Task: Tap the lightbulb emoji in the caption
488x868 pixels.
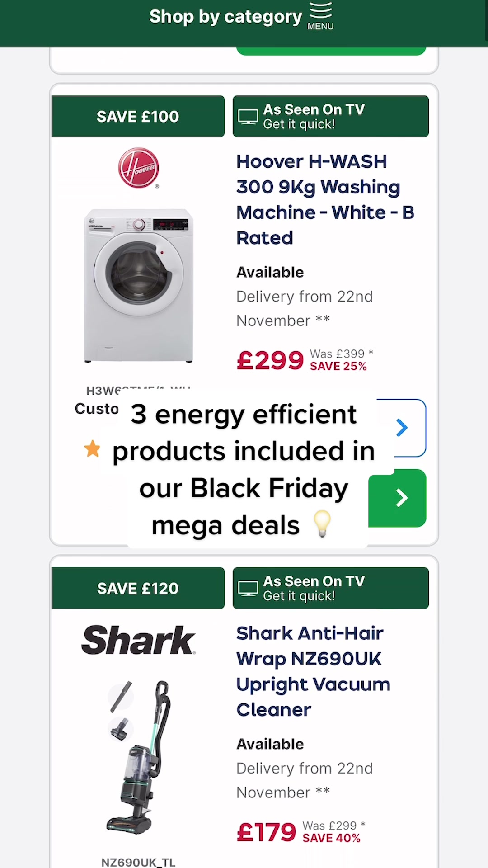Action: tap(322, 524)
